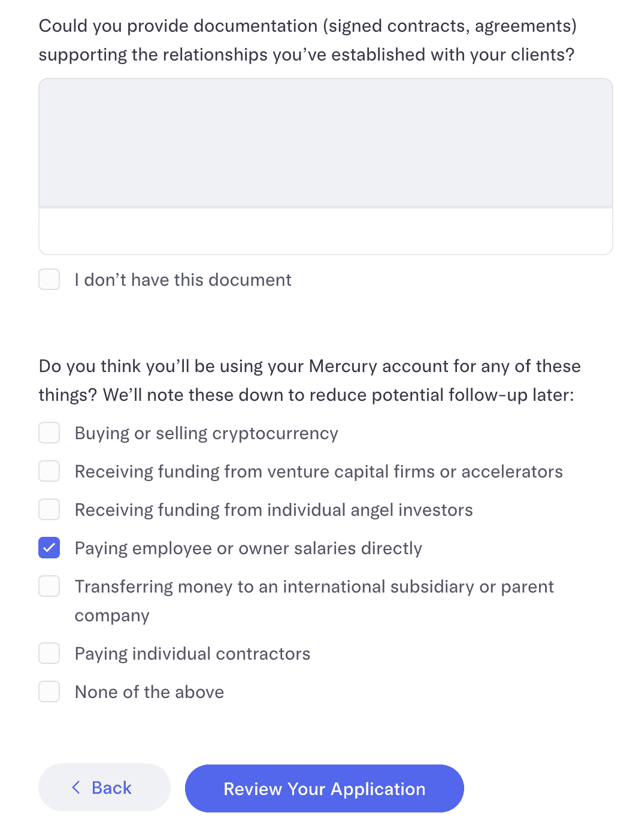The height and width of the screenshot is (840, 642).
Task: Click the gray document upload area
Action: (326, 143)
